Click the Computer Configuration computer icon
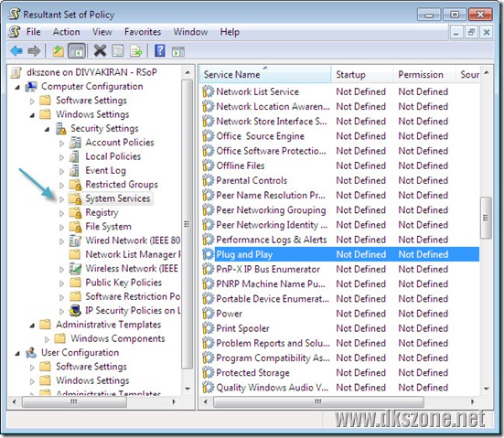Image resolution: width=504 pixels, height=438 pixels. coord(31,87)
